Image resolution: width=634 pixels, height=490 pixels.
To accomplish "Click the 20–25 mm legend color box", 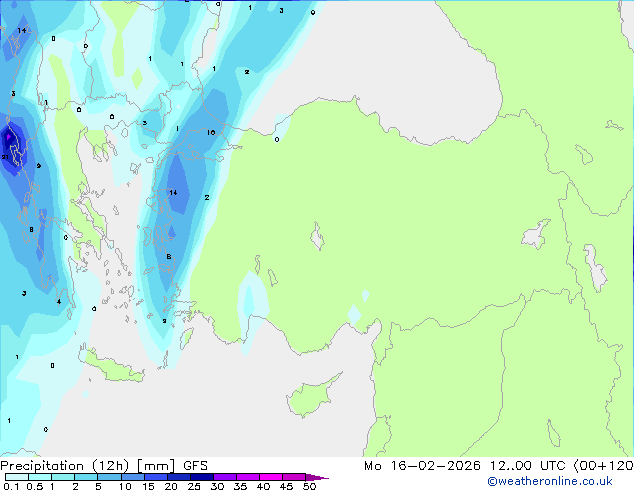I will [x=179, y=477].
